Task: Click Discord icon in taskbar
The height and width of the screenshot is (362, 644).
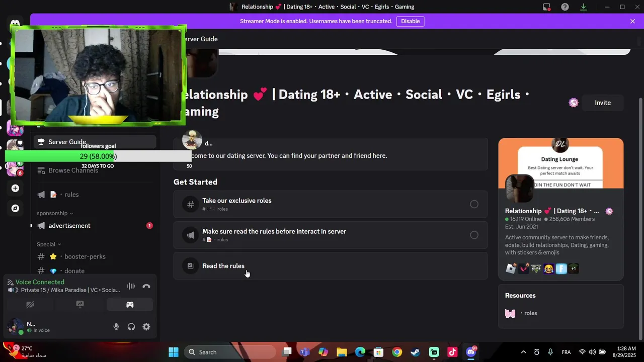Action: pyautogui.click(x=471, y=352)
